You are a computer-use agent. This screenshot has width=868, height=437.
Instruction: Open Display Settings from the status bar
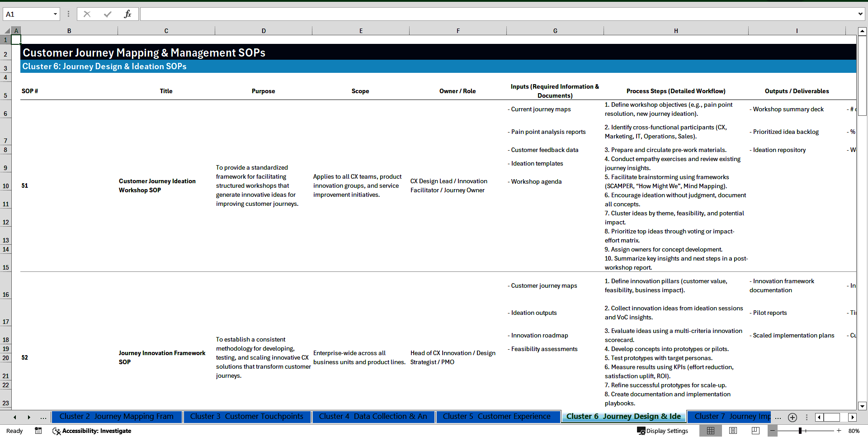(662, 431)
